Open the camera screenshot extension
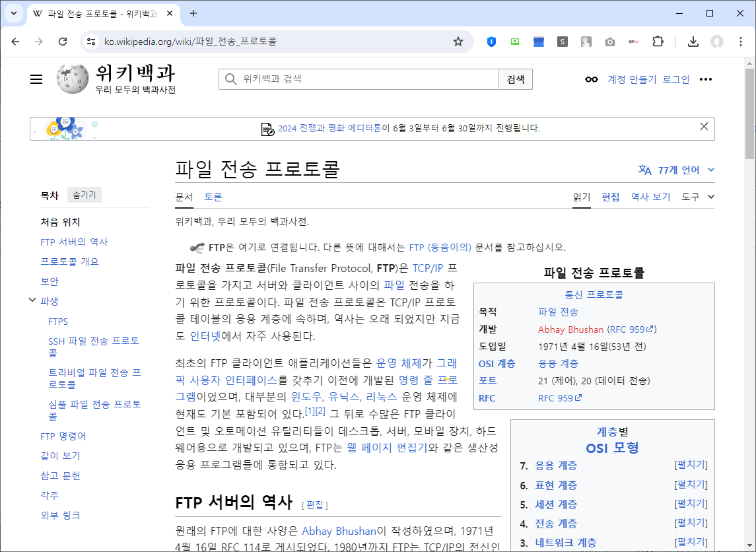The image size is (756, 552). pos(609,41)
